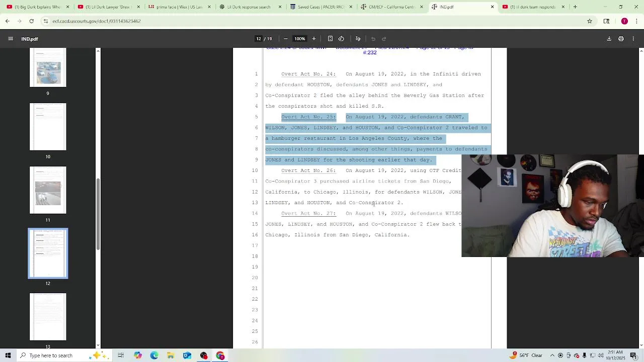
Task: Reload the current page
Action: click(31, 21)
